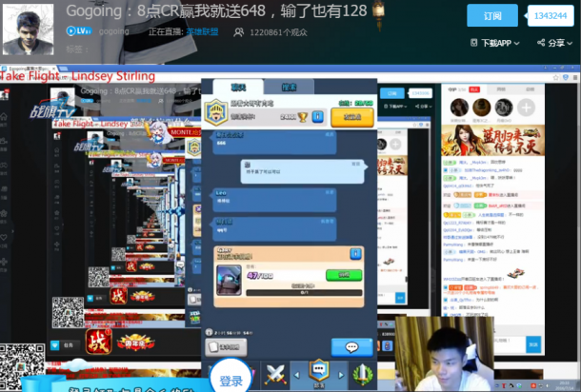Click the heart icon in left sidebar
The image size is (581, 392).
point(4,237)
